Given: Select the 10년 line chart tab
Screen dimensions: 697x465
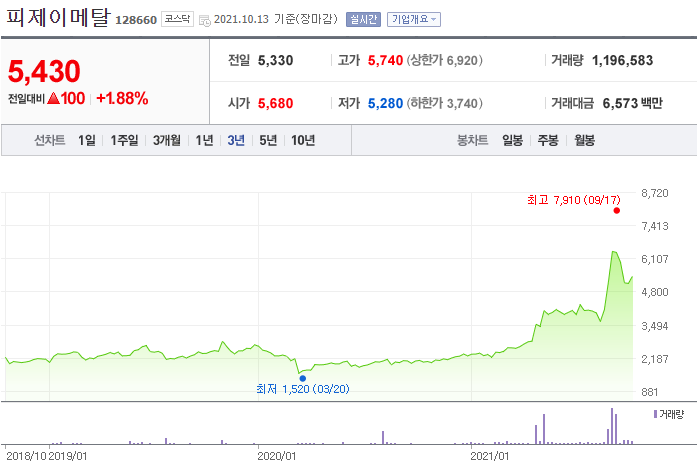Looking at the screenshot, I should (x=303, y=140).
